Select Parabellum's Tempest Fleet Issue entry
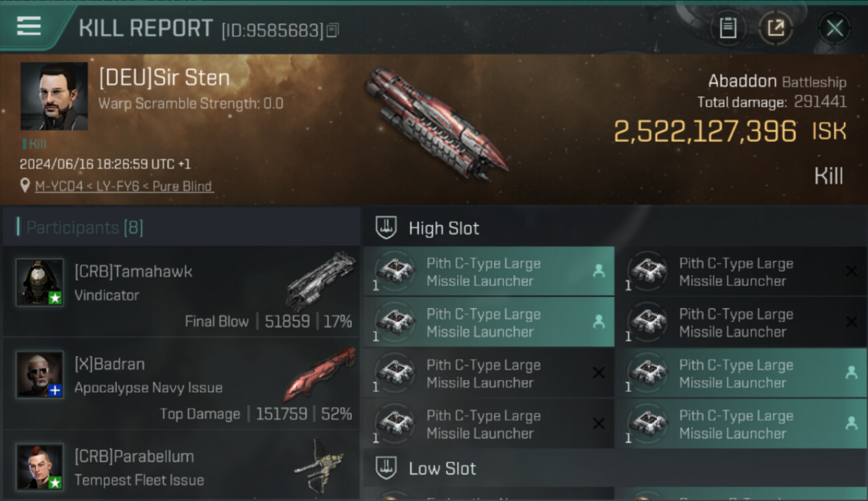This screenshot has width=868, height=501. [180, 468]
